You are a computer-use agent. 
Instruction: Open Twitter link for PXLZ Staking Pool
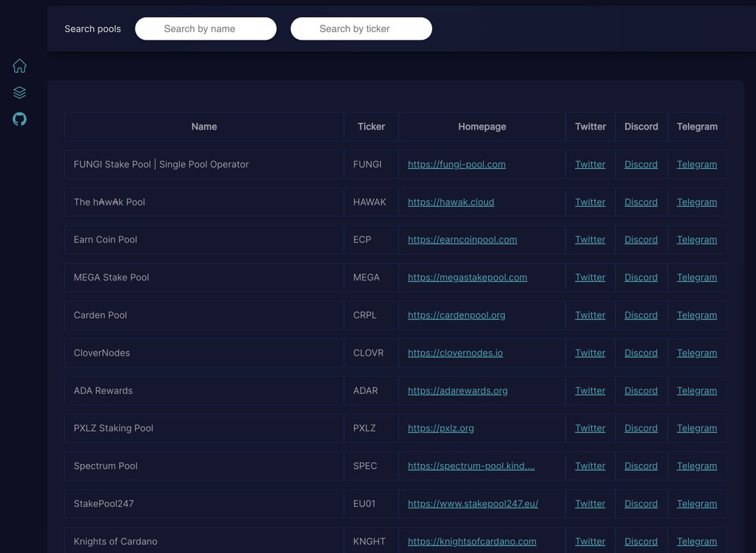click(x=590, y=428)
